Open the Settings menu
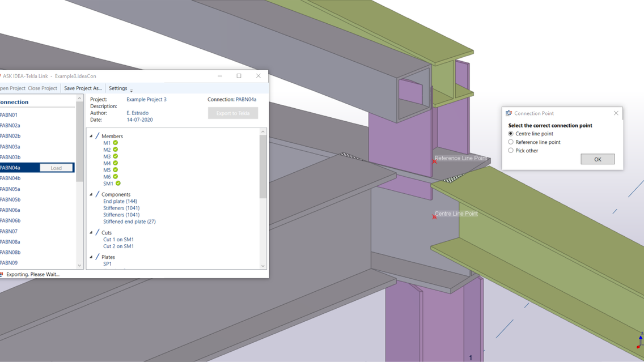The height and width of the screenshot is (362, 644). tap(118, 88)
